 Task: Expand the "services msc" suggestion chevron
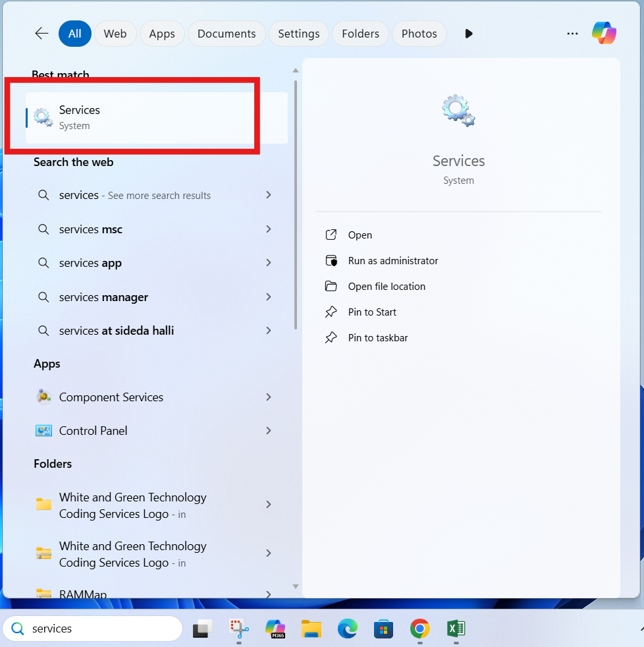[268, 229]
